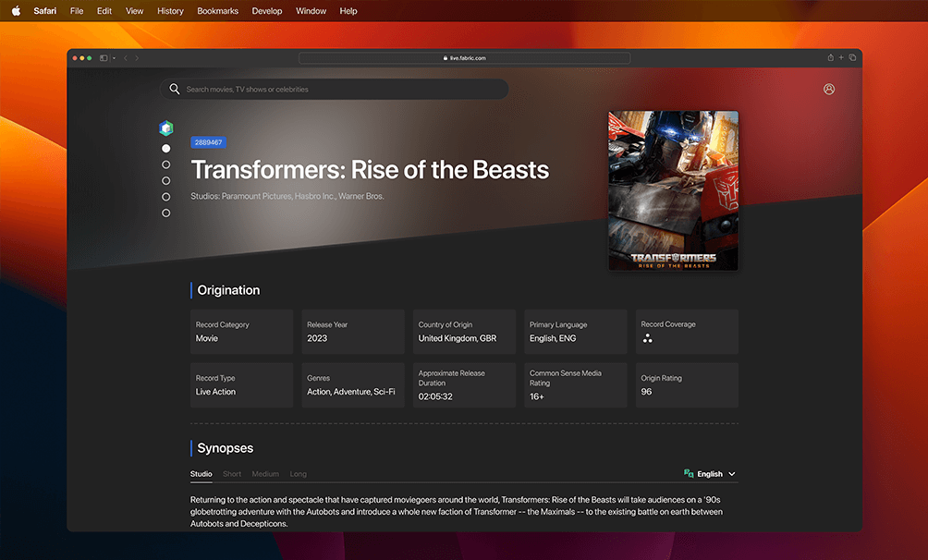Click the Record Coverage three-dot icon

(647, 338)
